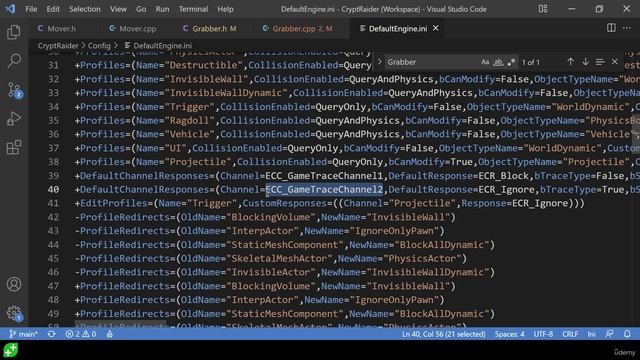This screenshot has height=360, width=640.
Task: Customize layout icon in title bar
Action: [x=542, y=9]
